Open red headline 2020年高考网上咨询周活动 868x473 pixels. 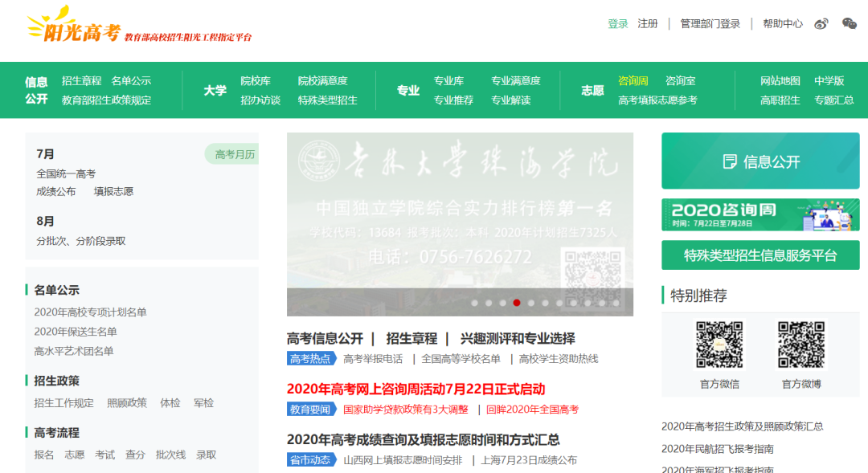[416, 389]
